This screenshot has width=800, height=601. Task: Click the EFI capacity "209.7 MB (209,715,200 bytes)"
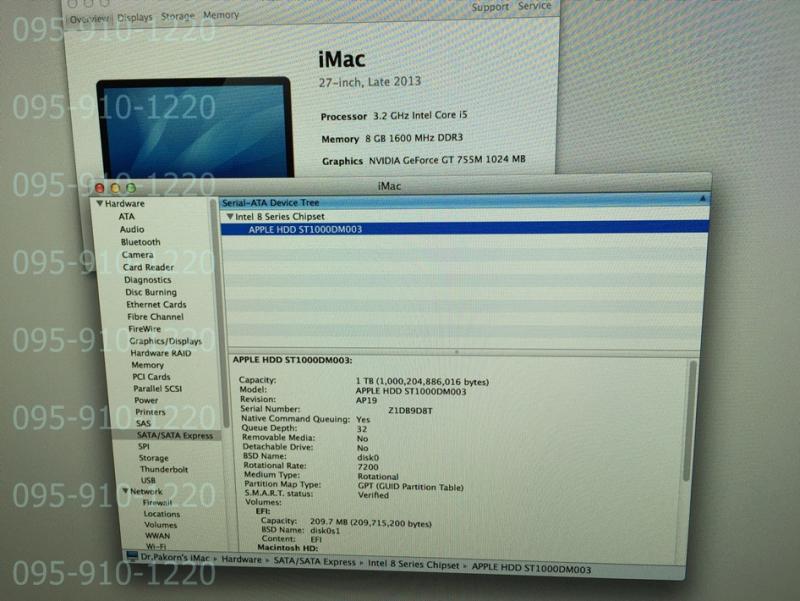[x=371, y=522]
